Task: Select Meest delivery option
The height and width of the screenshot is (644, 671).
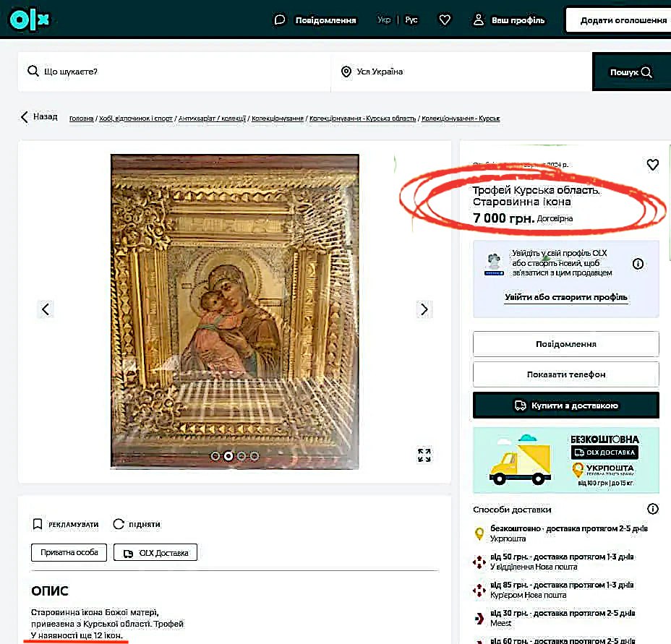Action: click(553, 618)
